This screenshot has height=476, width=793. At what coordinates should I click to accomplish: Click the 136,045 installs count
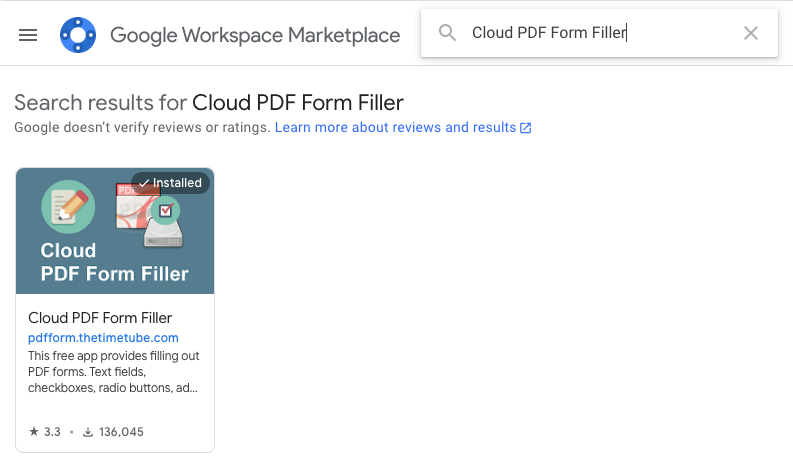121,432
